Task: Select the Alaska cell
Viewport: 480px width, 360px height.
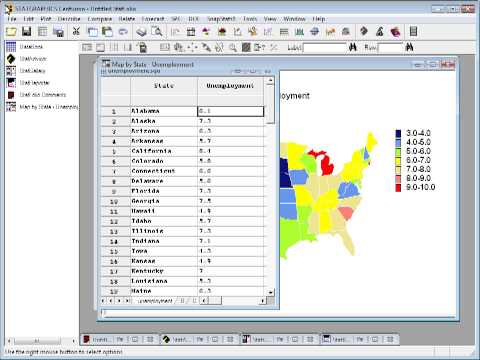Action: pyautogui.click(x=164, y=121)
